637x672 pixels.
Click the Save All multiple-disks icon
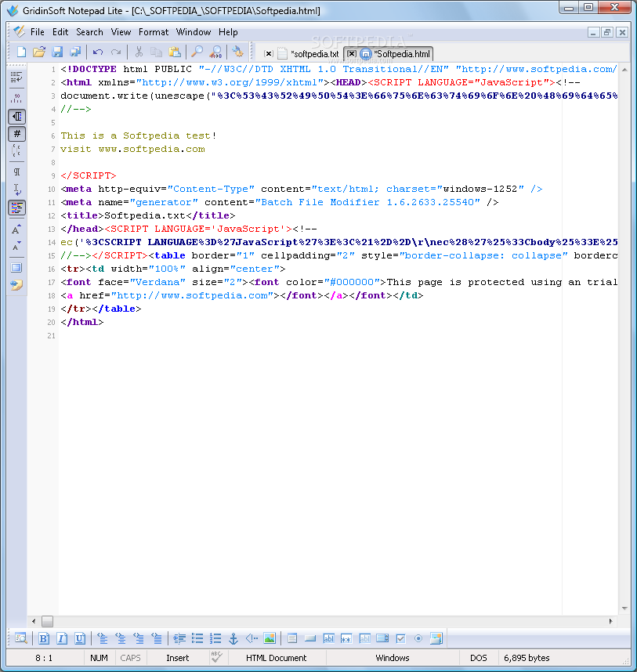tap(75, 52)
